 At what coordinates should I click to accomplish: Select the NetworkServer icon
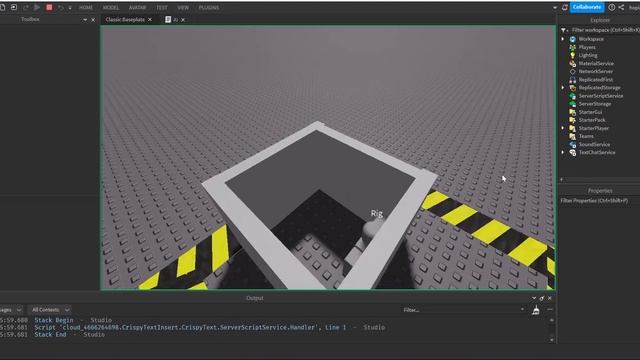(573, 71)
